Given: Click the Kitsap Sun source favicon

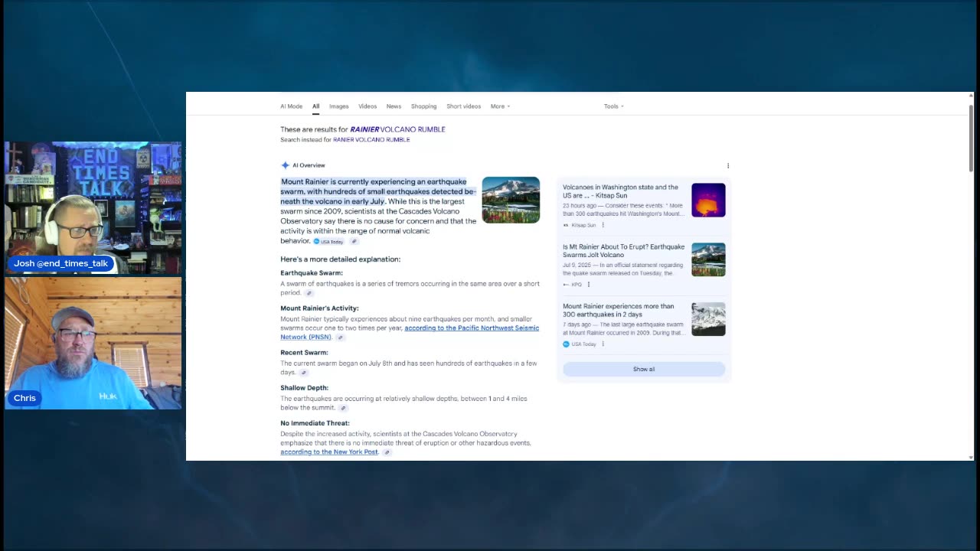Looking at the screenshot, I should (x=566, y=225).
